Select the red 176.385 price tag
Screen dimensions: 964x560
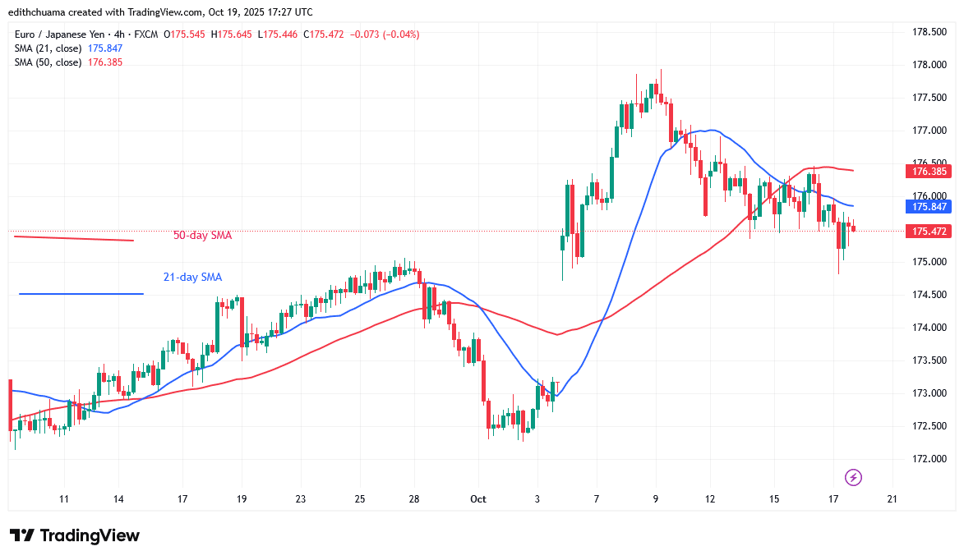tap(931, 173)
